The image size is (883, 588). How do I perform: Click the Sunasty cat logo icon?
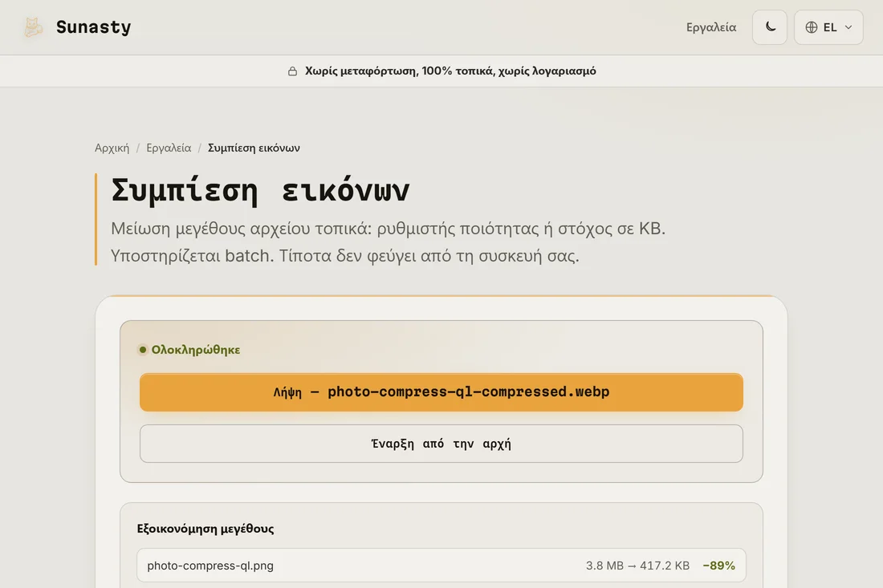(33, 27)
